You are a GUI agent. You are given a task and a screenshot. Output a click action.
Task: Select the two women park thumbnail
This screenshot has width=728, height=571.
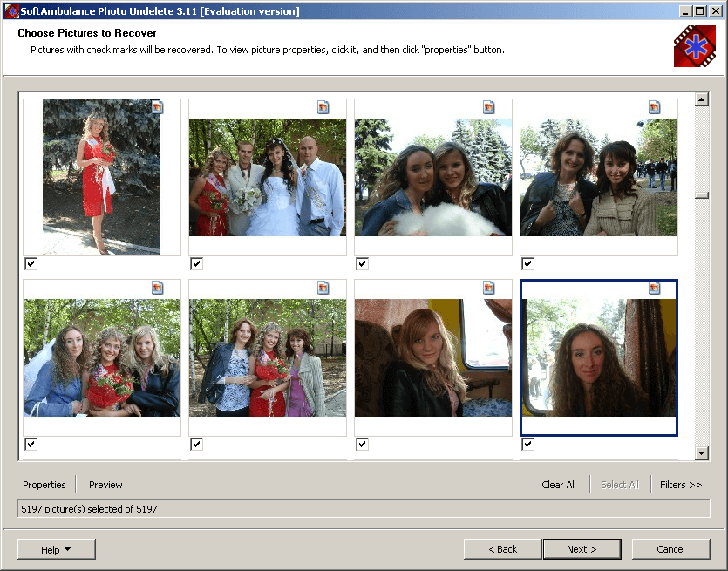pos(599,177)
